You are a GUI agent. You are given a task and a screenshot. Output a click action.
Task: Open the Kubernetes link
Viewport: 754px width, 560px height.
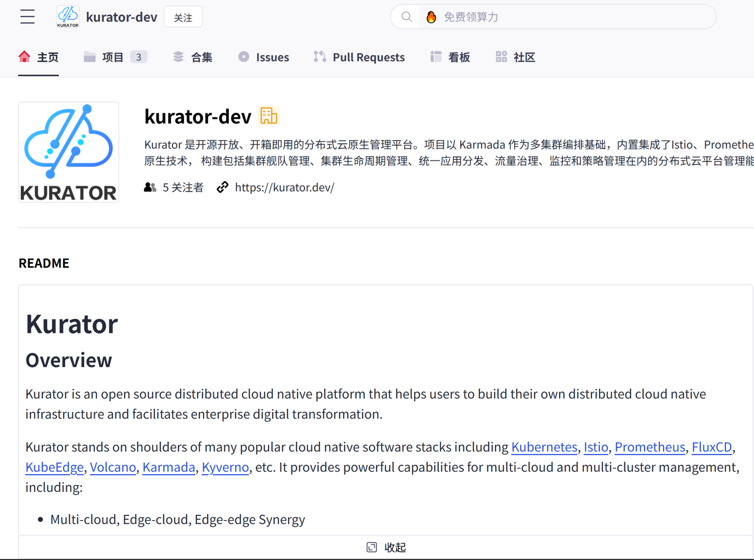point(544,447)
